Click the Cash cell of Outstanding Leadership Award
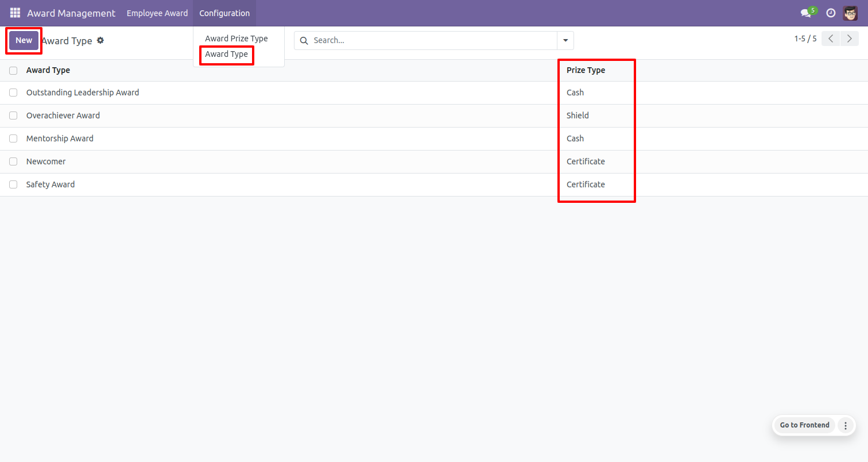Image resolution: width=868 pixels, height=462 pixels. (575, 93)
